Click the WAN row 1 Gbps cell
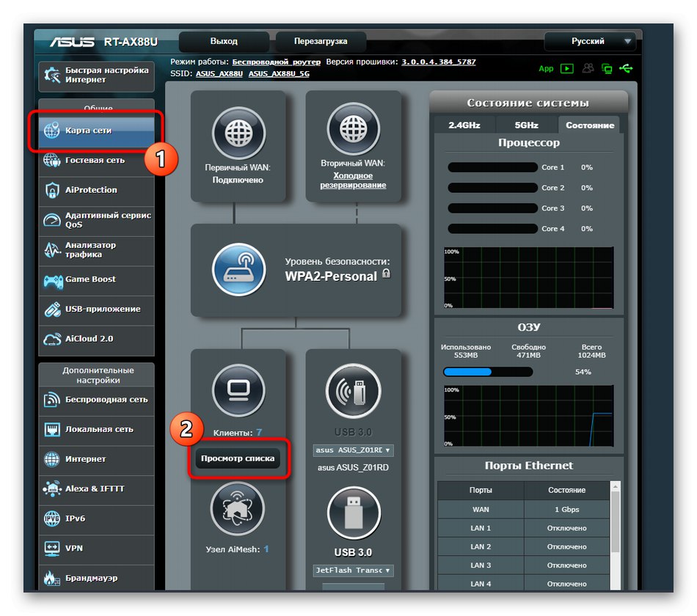 (566, 510)
